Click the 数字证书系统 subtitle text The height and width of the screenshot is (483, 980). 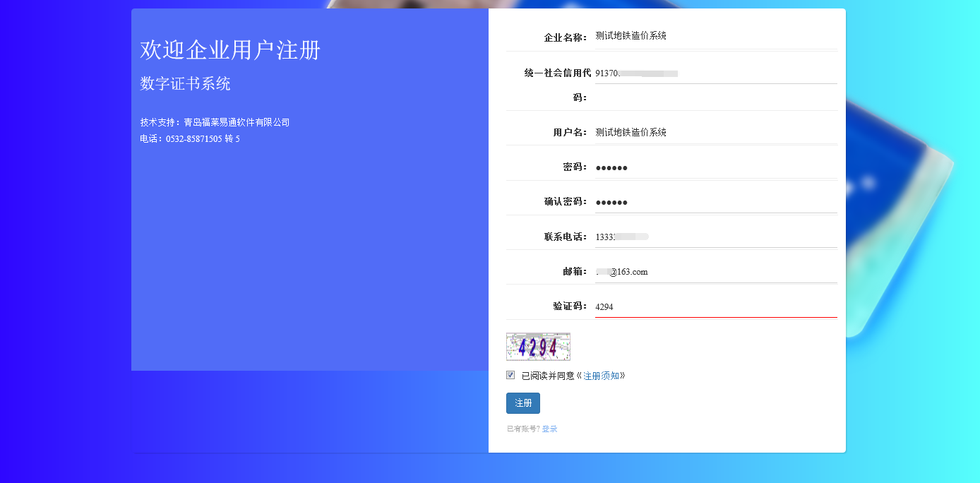click(x=185, y=84)
